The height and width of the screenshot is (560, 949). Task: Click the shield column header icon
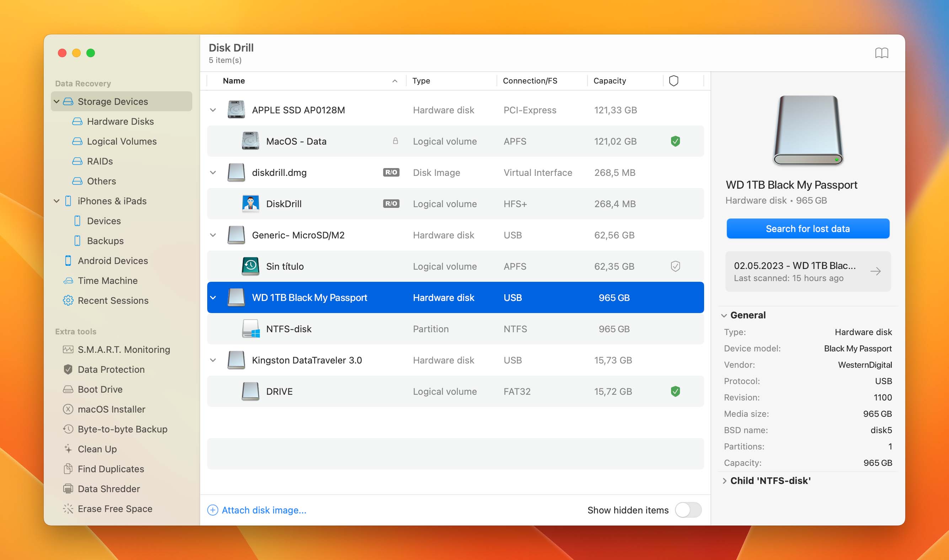[x=674, y=81]
